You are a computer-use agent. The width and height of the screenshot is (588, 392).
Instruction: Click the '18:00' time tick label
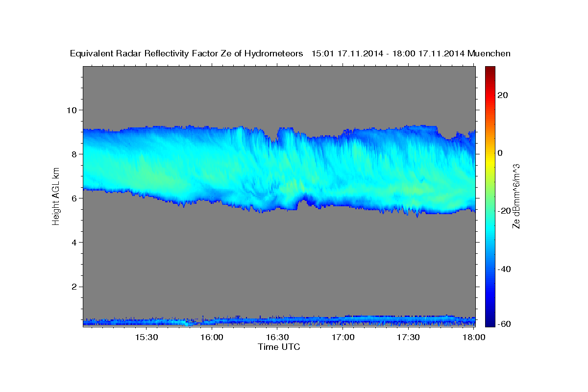pyautogui.click(x=474, y=337)
